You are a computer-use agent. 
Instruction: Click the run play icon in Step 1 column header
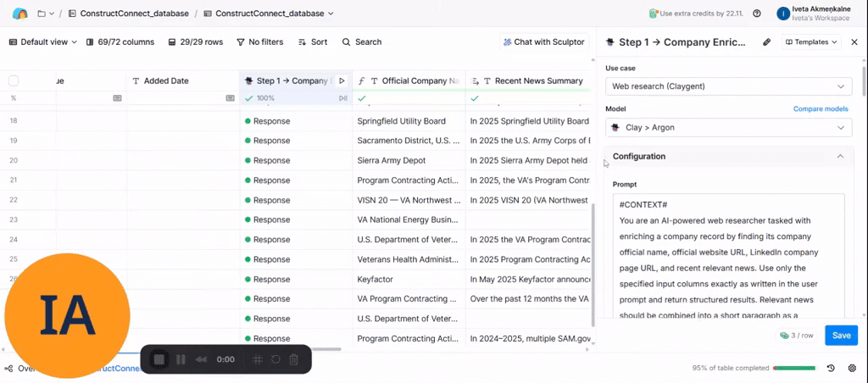[x=342, y=80]
